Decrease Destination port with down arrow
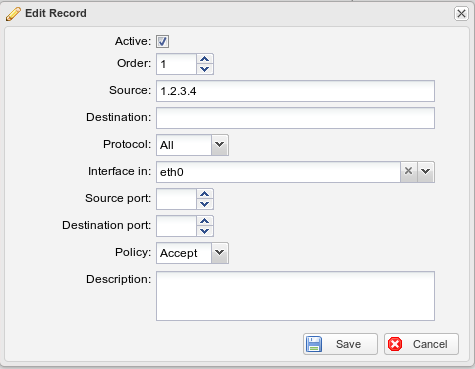 click(x=205, y=231)
